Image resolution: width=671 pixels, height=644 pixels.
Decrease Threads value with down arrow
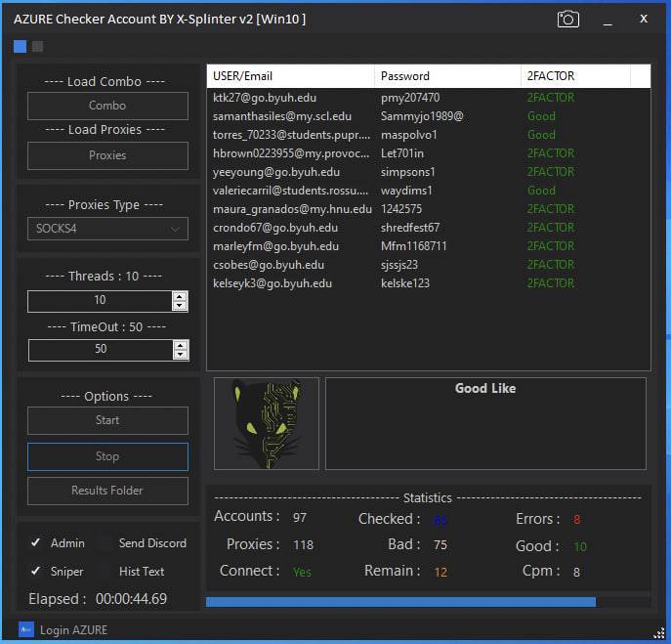179,306
